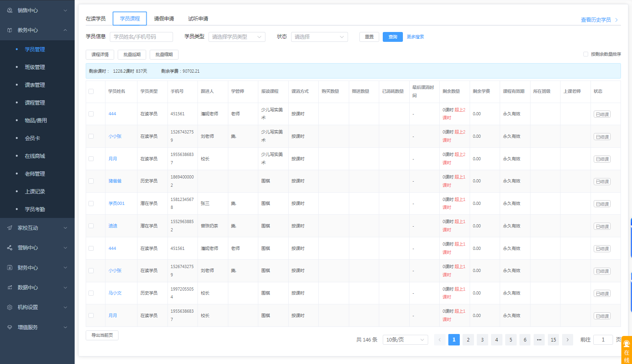The image size is (632, 364).
Task: Open 学员考勤 in the sidebar
Action: coord(35,209)
